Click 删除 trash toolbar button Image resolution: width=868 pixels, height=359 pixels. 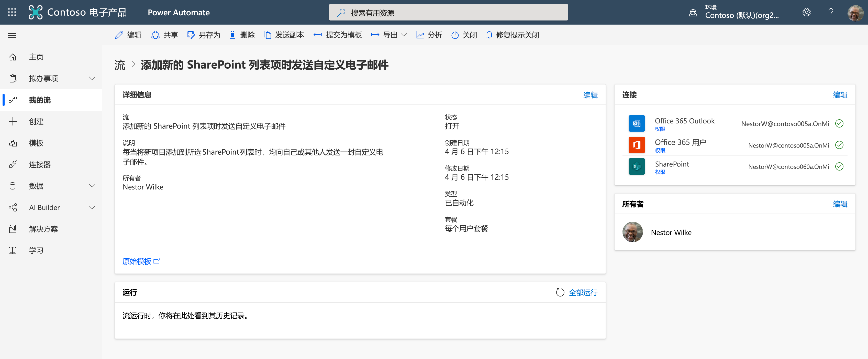[242, 35]
